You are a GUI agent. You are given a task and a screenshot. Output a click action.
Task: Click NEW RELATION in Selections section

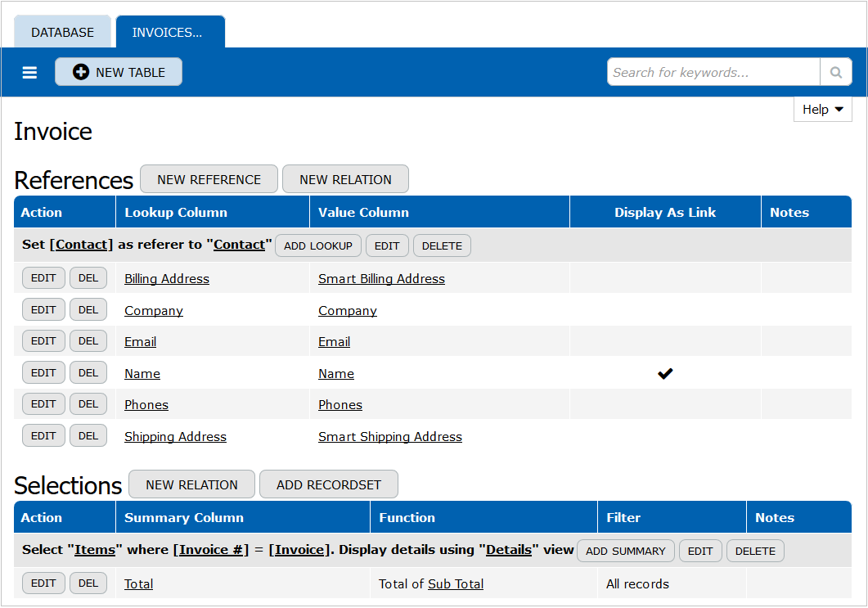[191, 484]
